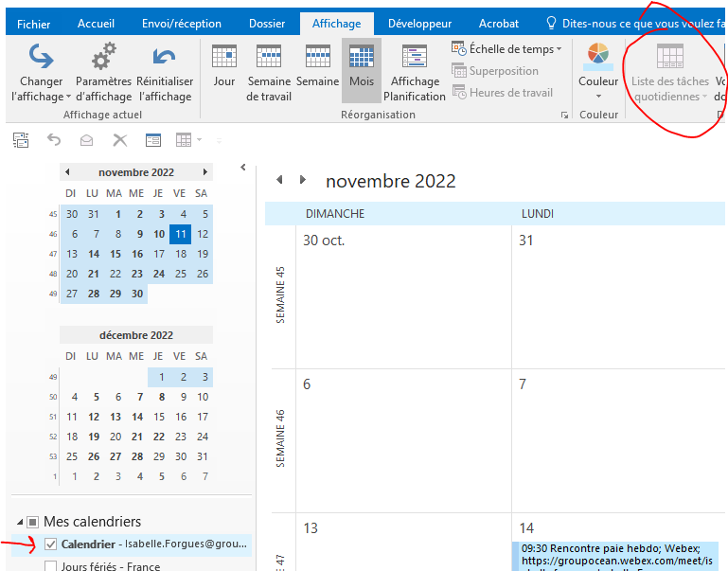Select the SEMAINE 46 row header
This screenshot has width=728, height=571.
coord(280,438)
